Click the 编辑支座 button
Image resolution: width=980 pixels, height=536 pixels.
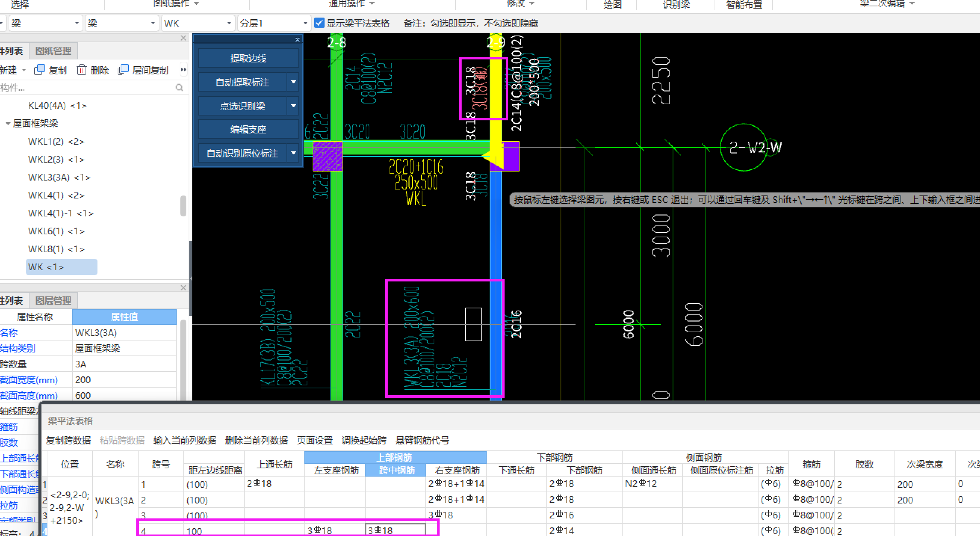click(x=248, y=129)
